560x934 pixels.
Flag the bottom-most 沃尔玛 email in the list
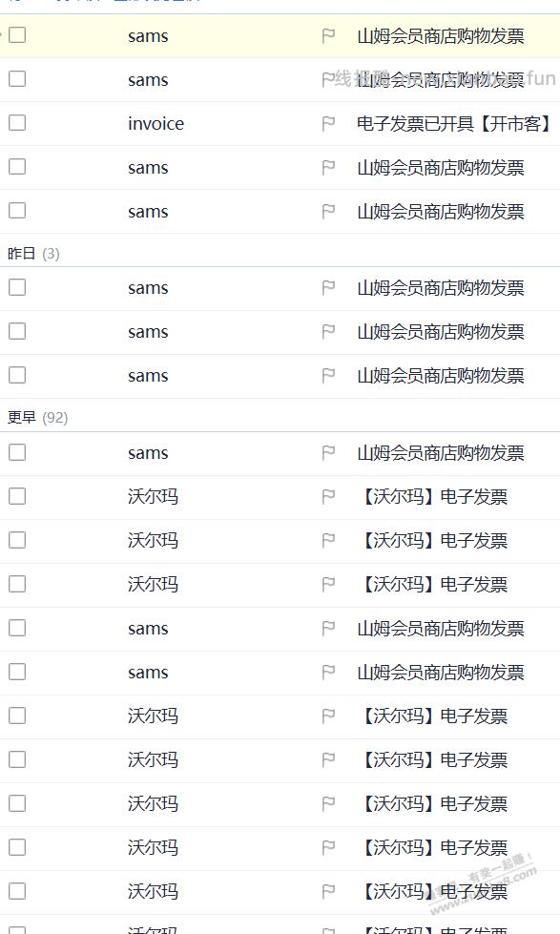(x=328, y=891)
